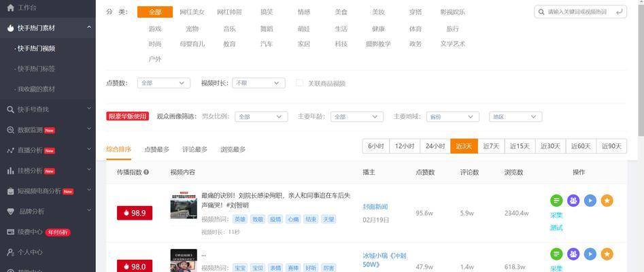This screenshot has height=272, width=644.
Task: Click the 英雄 video keyword tag
Action: pyautogui.click(x=240, y=220)
